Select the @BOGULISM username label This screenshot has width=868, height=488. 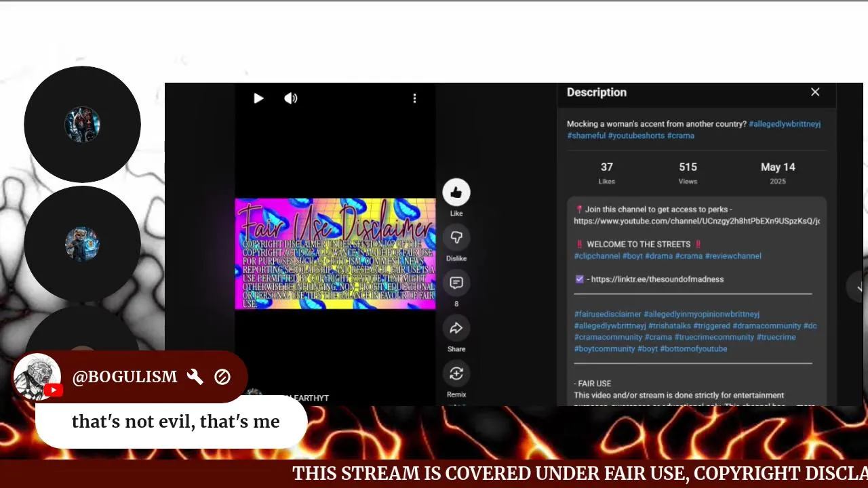(125, 377)
